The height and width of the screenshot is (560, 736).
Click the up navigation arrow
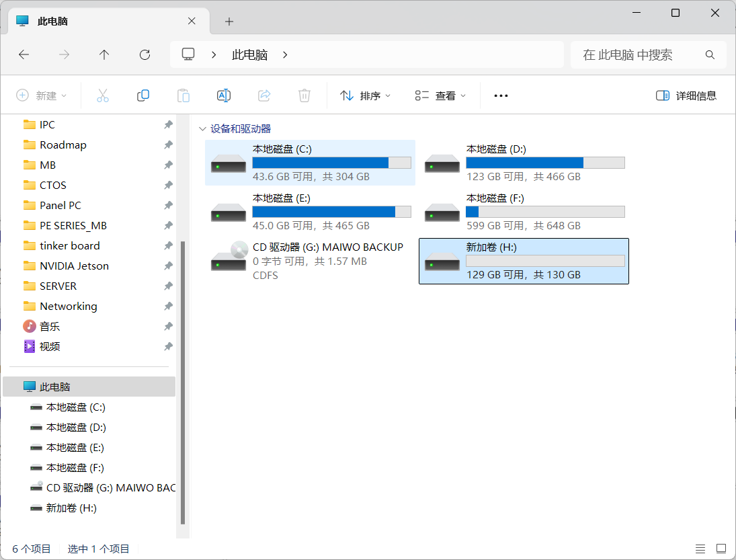click(x=104, y=54)
